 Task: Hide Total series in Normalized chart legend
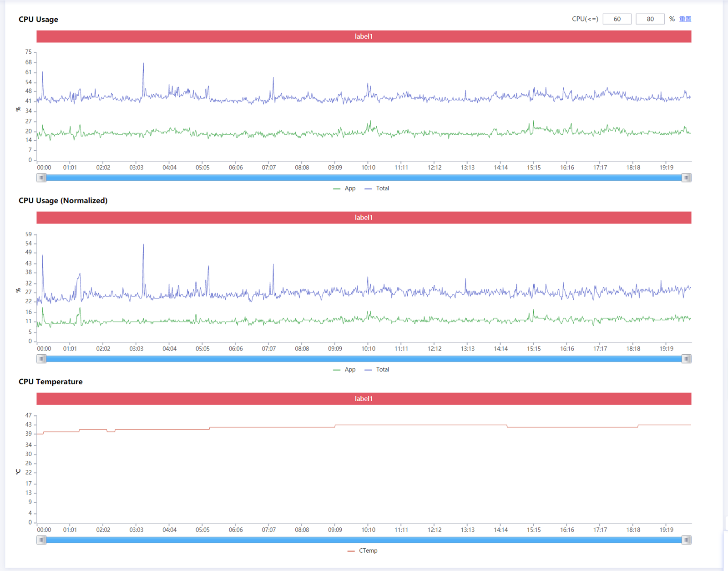coord(377,370)
